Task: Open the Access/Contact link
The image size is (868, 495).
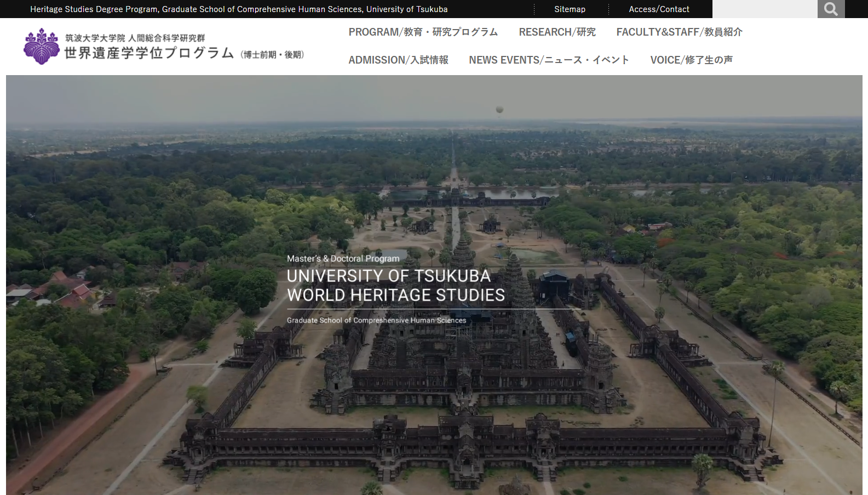Action: (x=659, y=9)
